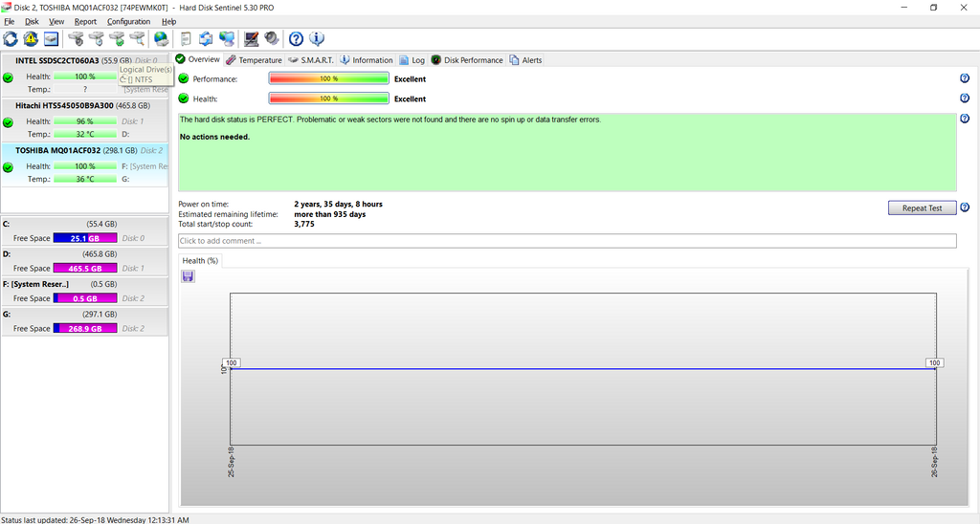Click the comment field to add comment
The width and height of the screenshot is (980, 524).
coord(567,240)
